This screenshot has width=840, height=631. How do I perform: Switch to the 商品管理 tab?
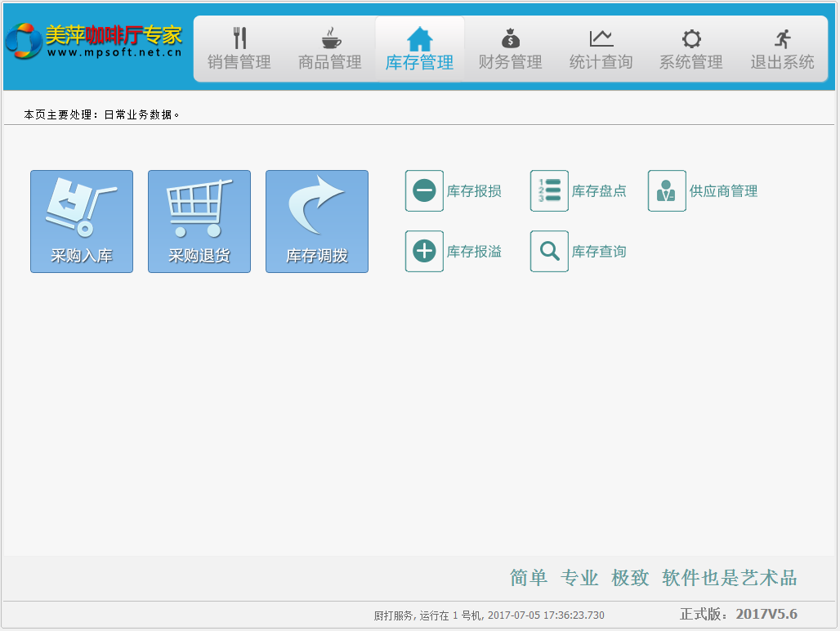(x=329, y=50)
